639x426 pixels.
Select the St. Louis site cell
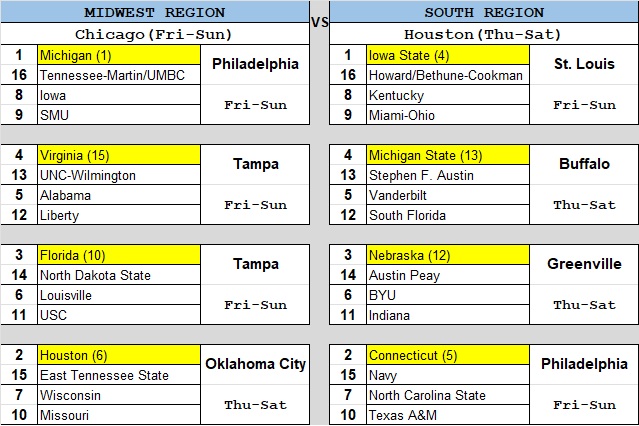click(584, 64)
